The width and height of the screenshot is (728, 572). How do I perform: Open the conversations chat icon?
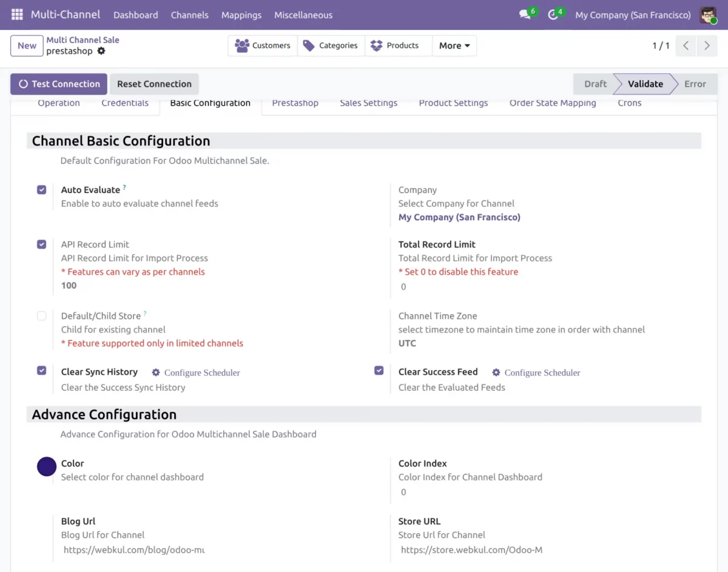[x=525, y=15]
